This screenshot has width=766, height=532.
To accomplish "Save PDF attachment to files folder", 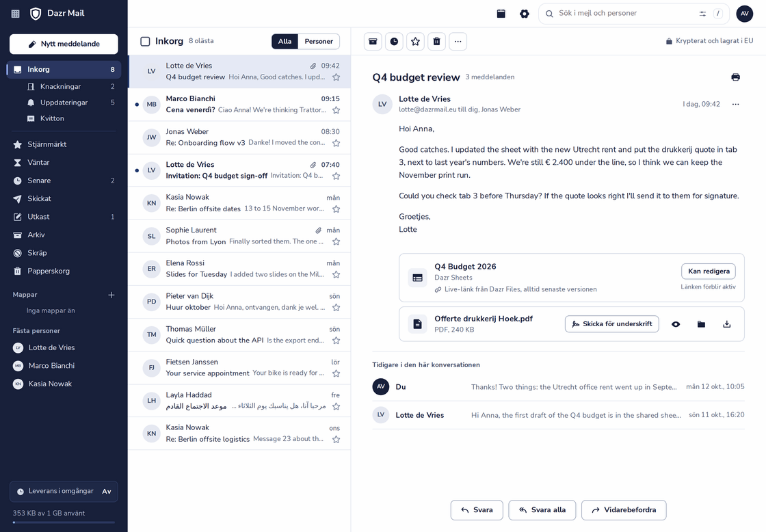I will click(701, 324).
